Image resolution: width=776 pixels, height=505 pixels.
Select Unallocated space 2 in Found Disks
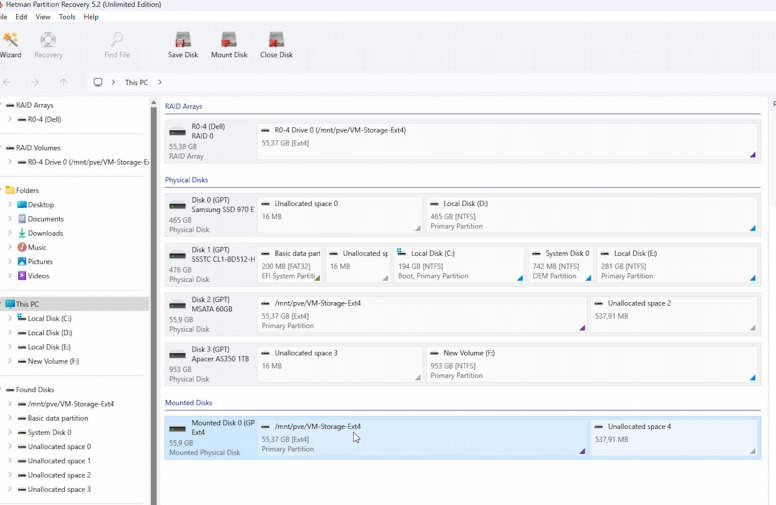coord(54,475)
